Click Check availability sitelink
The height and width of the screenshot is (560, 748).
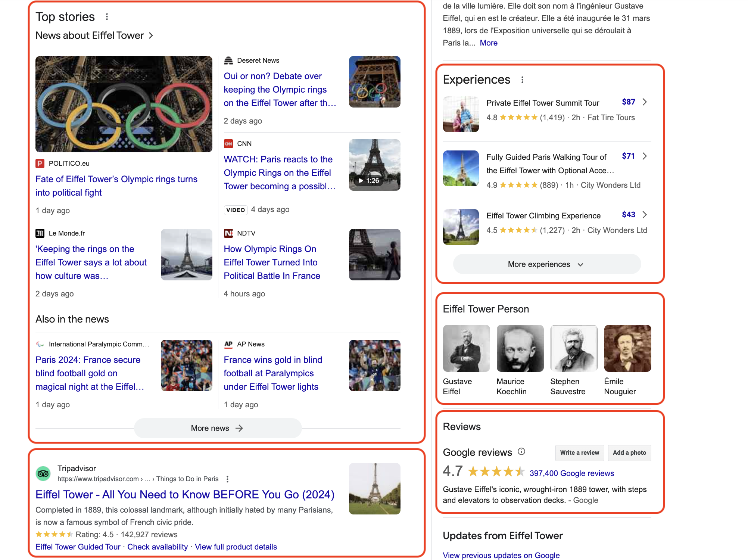pos(158,547)
